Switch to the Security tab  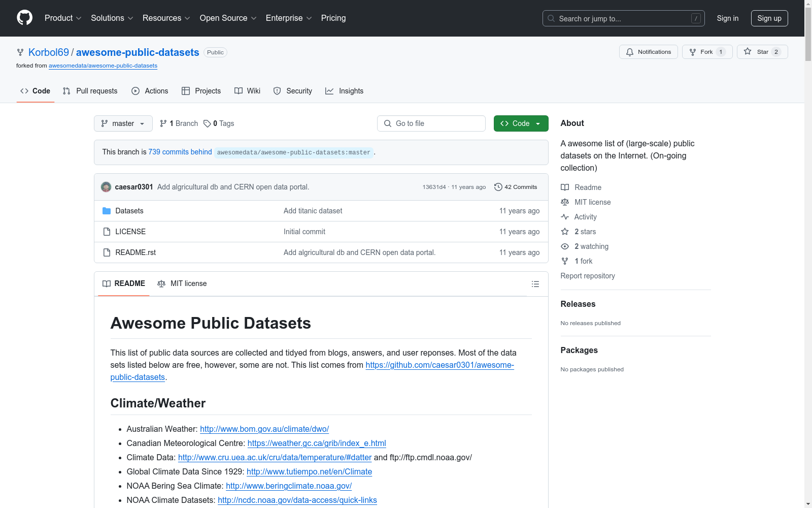[x=293, y=91]
